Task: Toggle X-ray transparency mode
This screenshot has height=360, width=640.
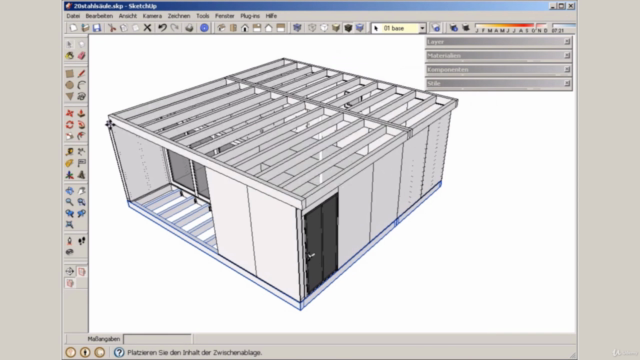Action: [297, 28]
